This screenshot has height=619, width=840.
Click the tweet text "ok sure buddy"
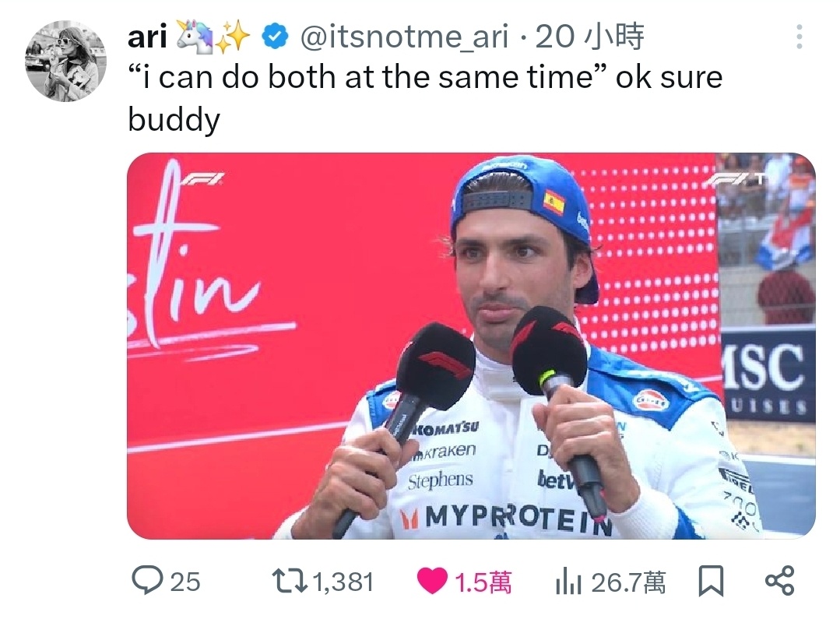click(425, 97)
